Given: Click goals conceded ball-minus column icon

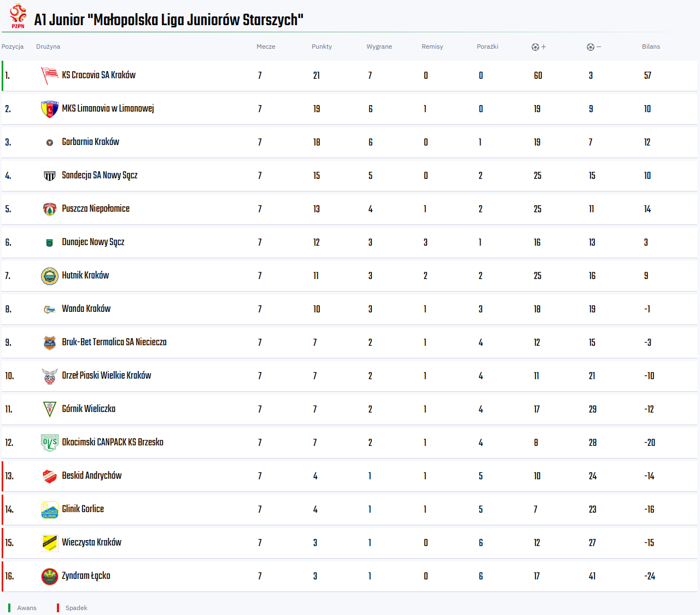Looking at the screenshot, I should 594,47.
